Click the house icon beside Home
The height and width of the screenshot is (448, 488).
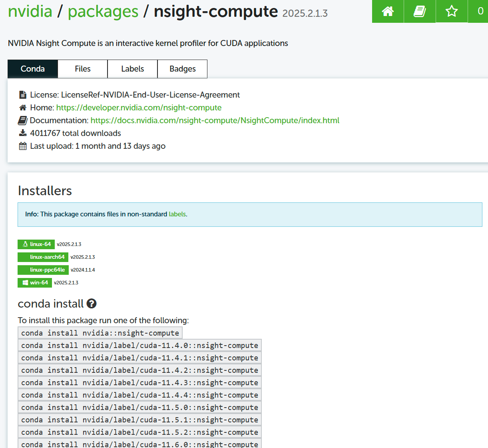[23, 108]
